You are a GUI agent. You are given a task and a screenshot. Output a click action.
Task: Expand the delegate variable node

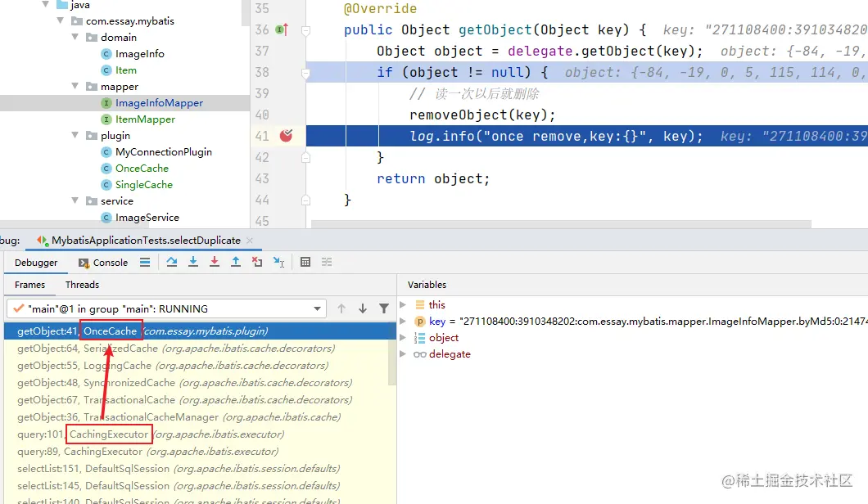click(x=403, y=354)
